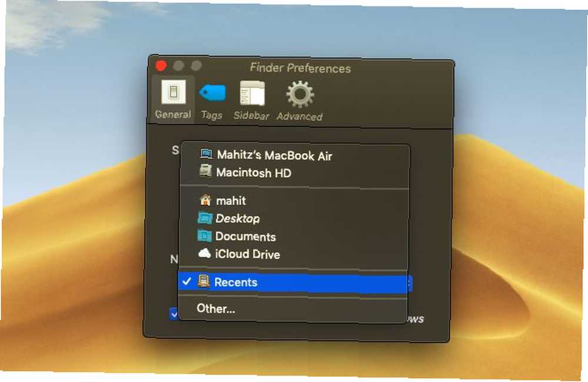Image resolution: width=588 pixels, height=382 pixels.
Task: Choose Mahitz's MacBook Air from the menu
Action: pyautogui.click(x=293, y=155)
